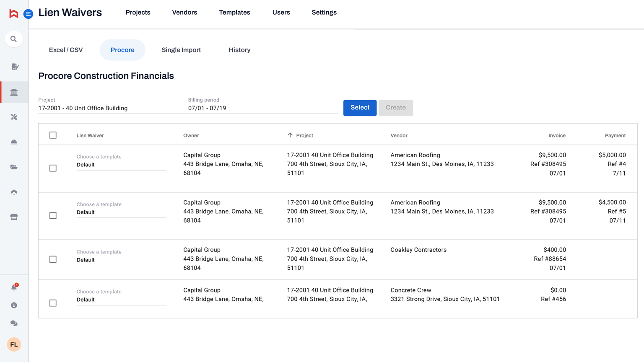Open the Billing period field
The image size is (644, 362).
[x=263, y=105]
